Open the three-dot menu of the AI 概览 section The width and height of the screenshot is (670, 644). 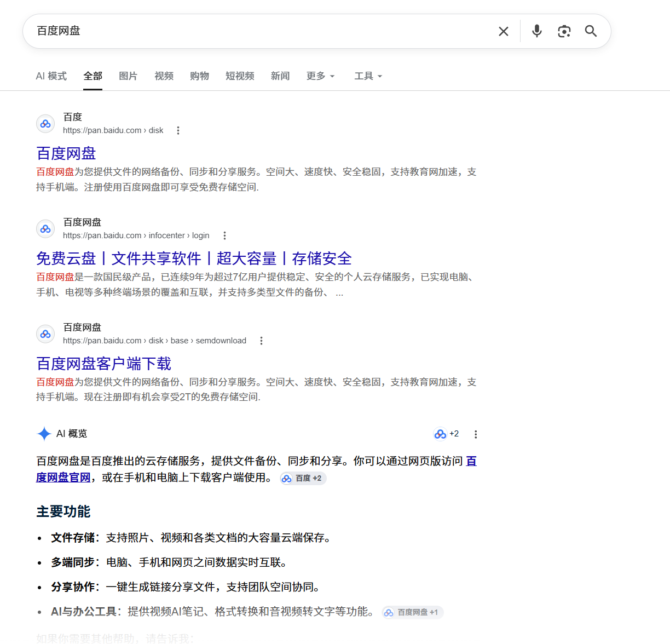click(x=476, y=434)
